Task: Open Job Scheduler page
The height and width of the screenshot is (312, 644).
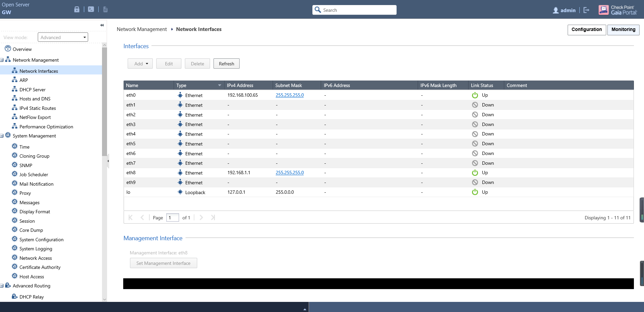Action: (34, 175)
